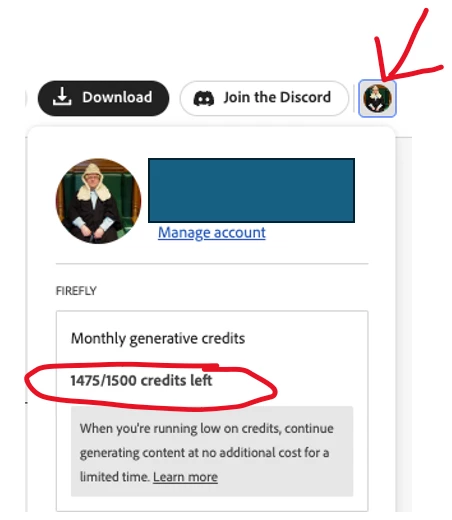Viewport: 452px width, 520px height.
Task: Click the blue redacted name block
Action: [x=251, y=190]
